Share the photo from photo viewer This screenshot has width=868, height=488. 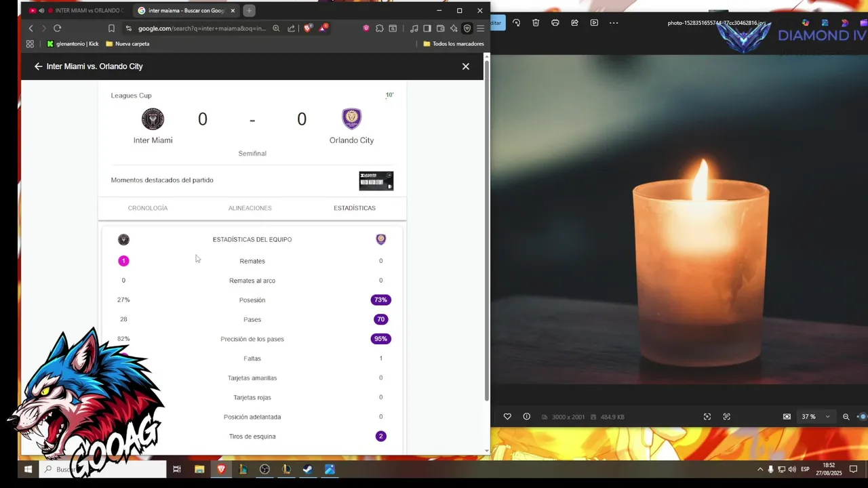[x=574, y=22]
